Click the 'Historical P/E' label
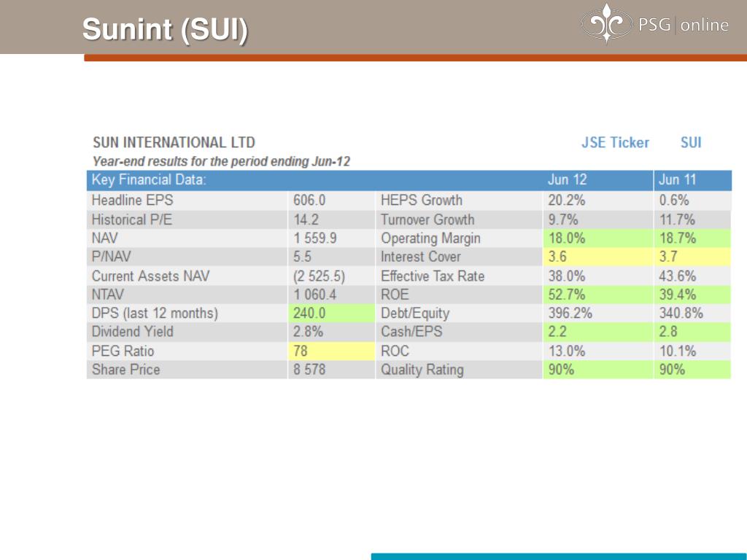The image size is (747, 560). (131, 219)
